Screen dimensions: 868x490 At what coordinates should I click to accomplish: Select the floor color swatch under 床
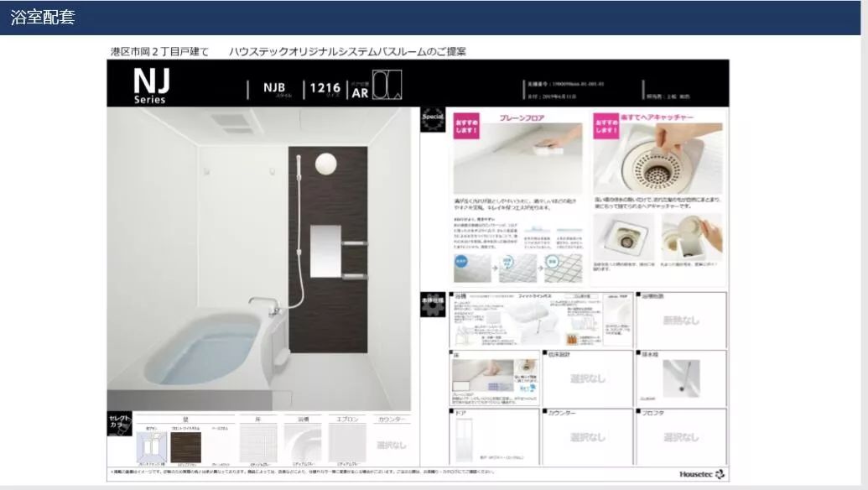pos(258,443)
